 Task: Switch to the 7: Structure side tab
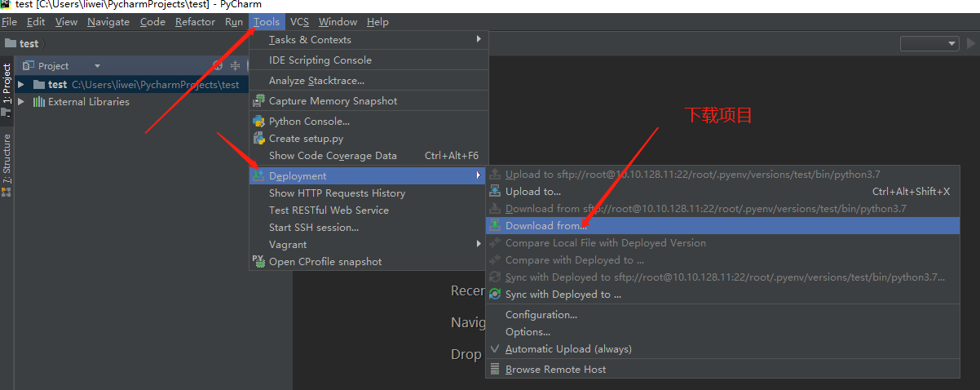click(x=7, y=165)
